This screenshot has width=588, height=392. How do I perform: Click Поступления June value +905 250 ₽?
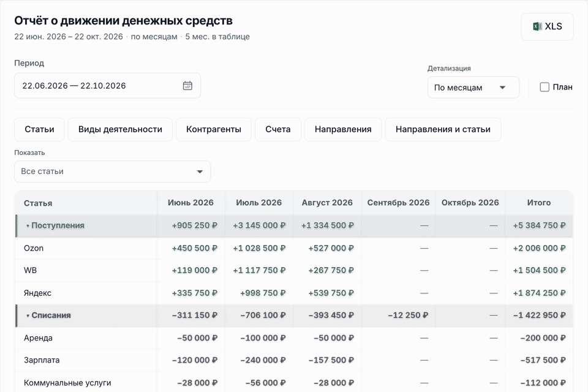[195, 225]
